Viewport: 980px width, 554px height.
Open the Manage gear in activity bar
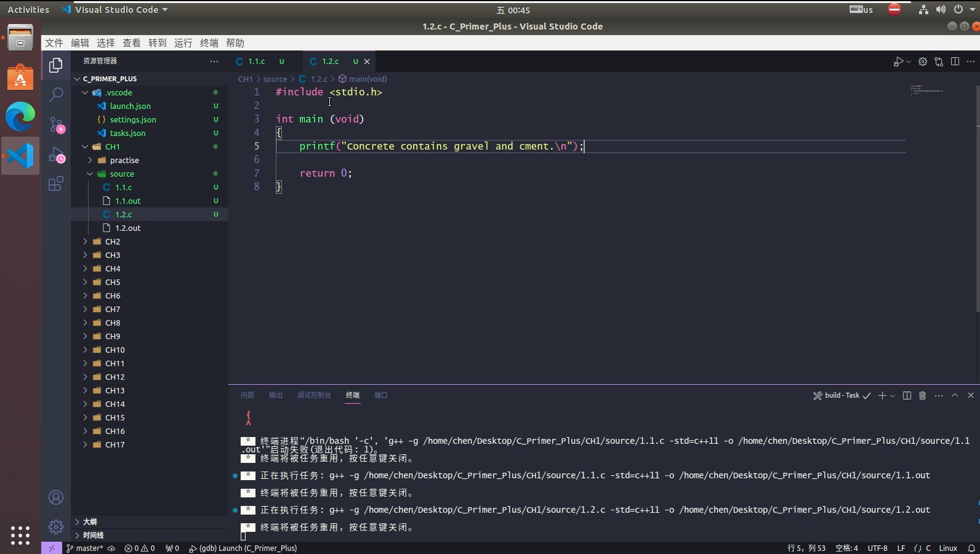point(56,527)
